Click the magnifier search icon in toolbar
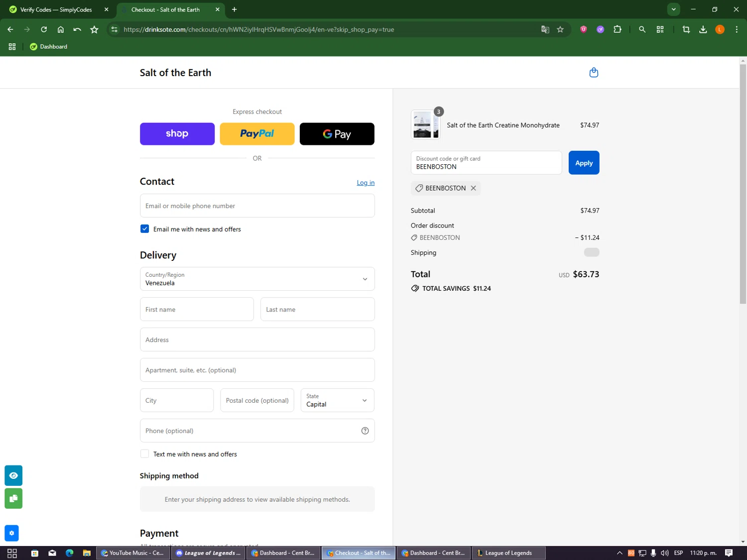 click(642, 29)
